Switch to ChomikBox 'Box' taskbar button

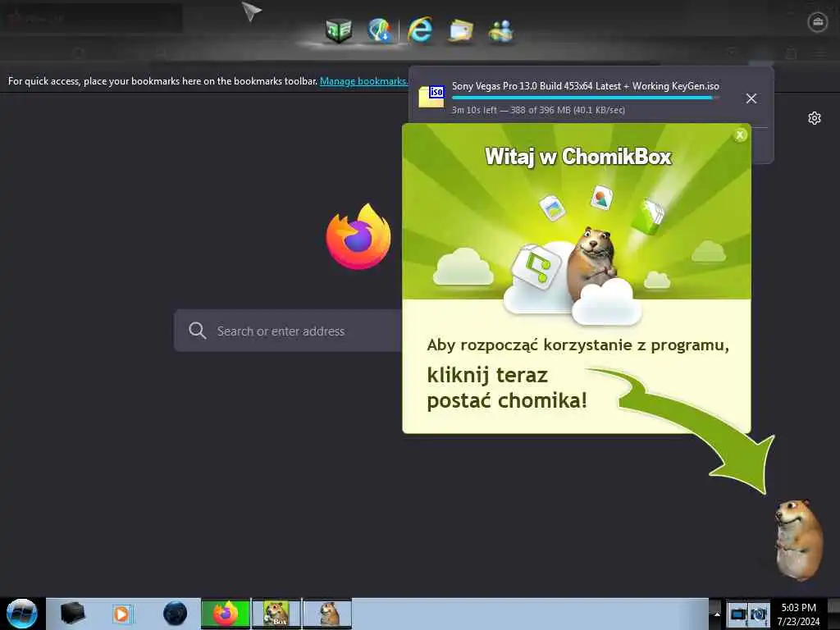point(276,614)
